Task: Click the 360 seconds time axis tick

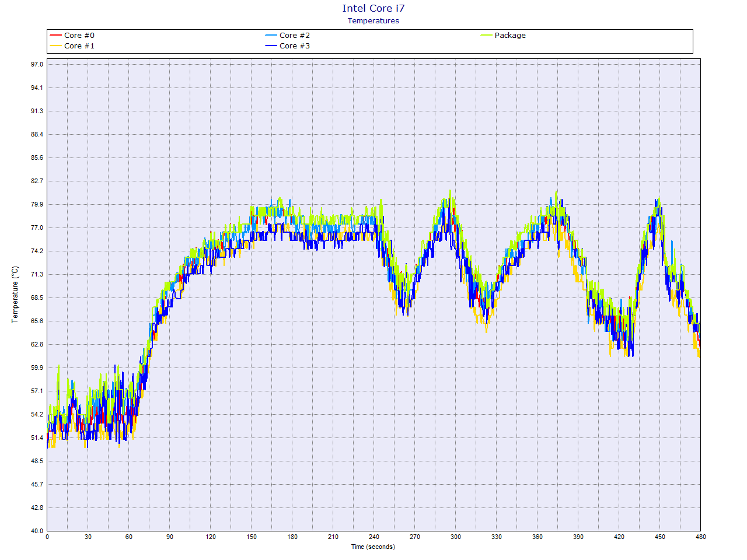Action: 537,537
